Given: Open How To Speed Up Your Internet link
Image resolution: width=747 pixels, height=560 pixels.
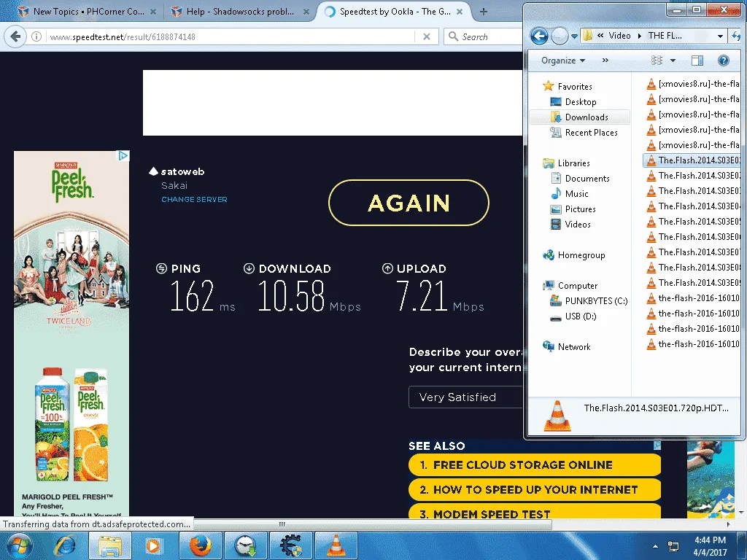Looking at the screenshot, I should coord(535,489).
